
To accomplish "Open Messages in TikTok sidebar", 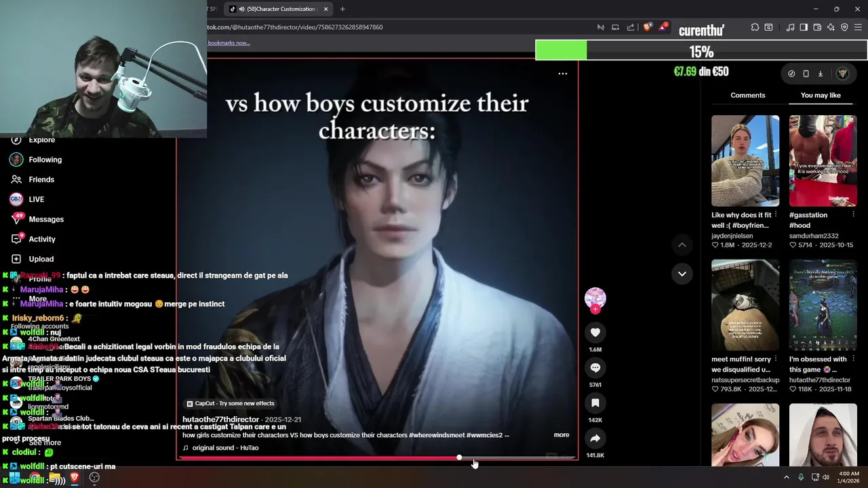I will pyautogui.click(x=37, y=219).
